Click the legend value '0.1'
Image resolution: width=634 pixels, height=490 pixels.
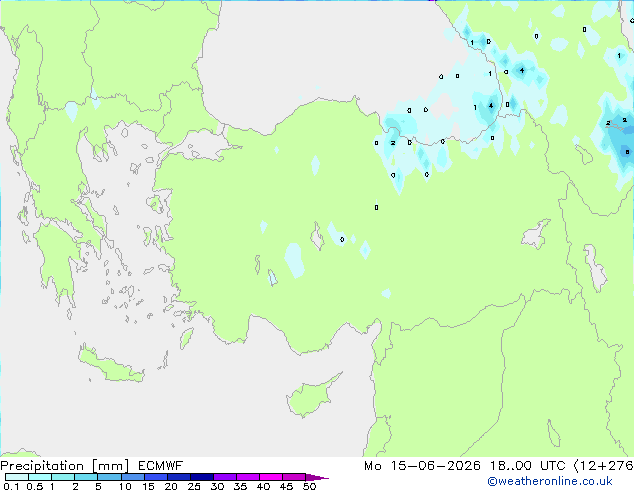pyautogui.click(x=11, y=486)
